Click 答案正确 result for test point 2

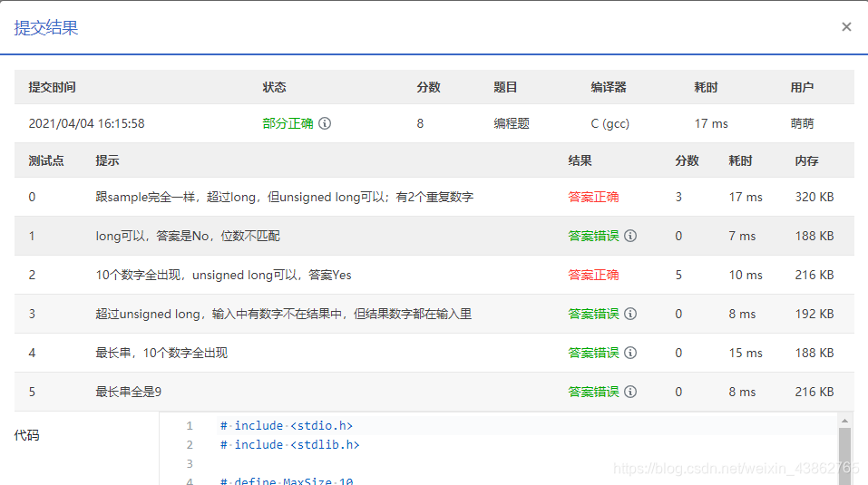593,275
